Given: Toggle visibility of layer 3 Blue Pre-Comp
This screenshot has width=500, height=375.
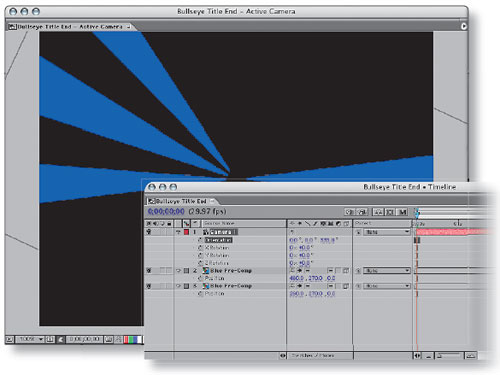Looking at the screenshot, I should click(149, 286).
